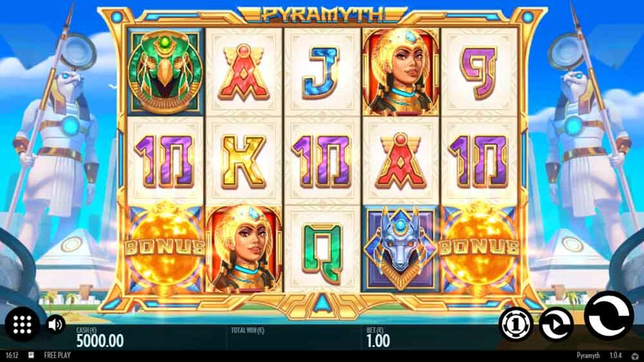
Task: Click the CASH balance 5000.00 display
Action: click(100, 341)
